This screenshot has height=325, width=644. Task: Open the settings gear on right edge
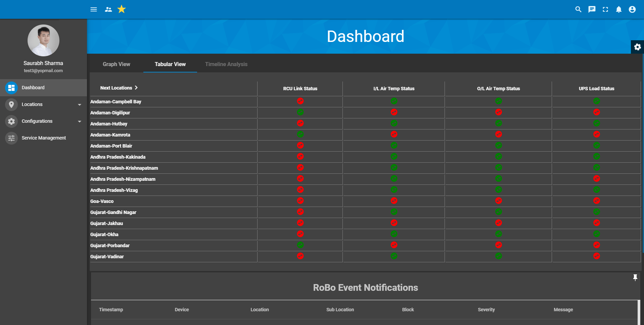637,47
